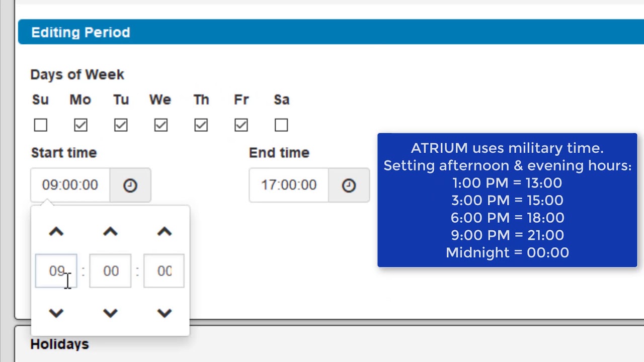The height and width of the screenshot is (362, 644).
Task: Click the Start time field showing 09:00:00
Action: pos(70,186)
